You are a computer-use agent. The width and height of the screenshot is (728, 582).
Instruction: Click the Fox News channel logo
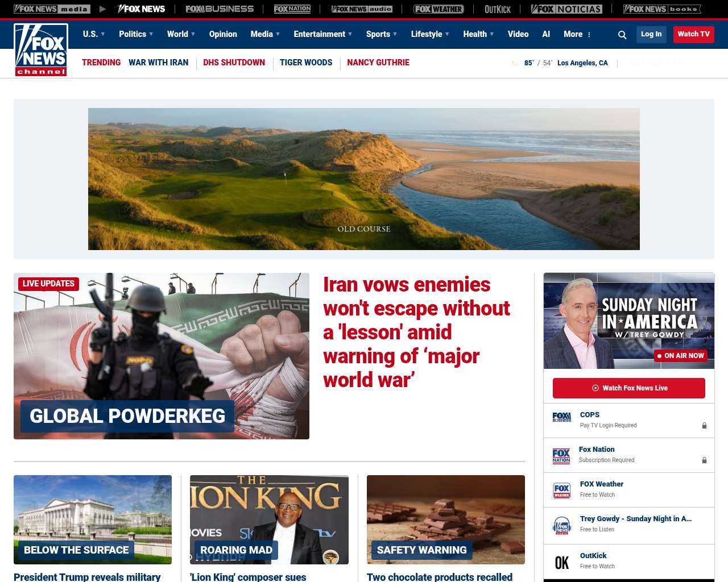[x=41, y=50]
